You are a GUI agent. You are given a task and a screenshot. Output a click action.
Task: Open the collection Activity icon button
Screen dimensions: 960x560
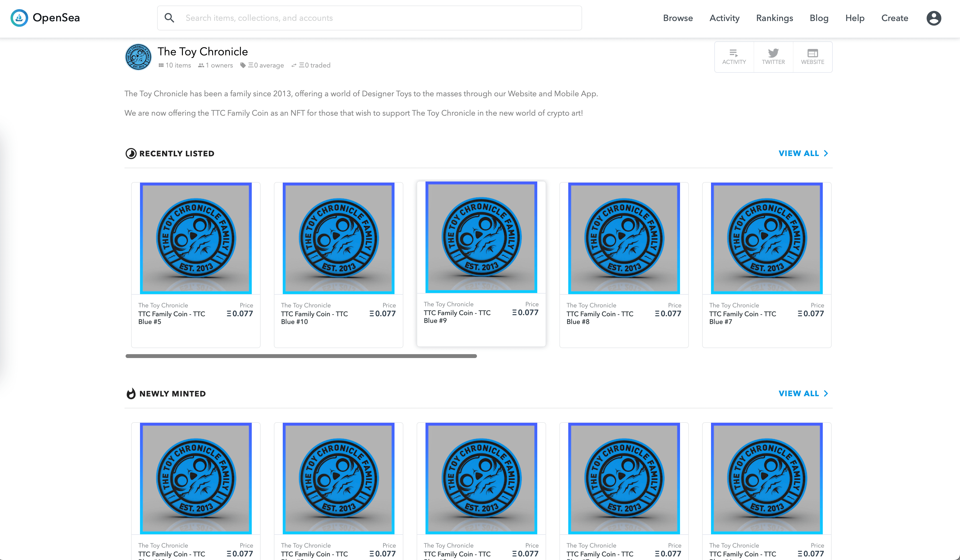(x=734, y=57)
